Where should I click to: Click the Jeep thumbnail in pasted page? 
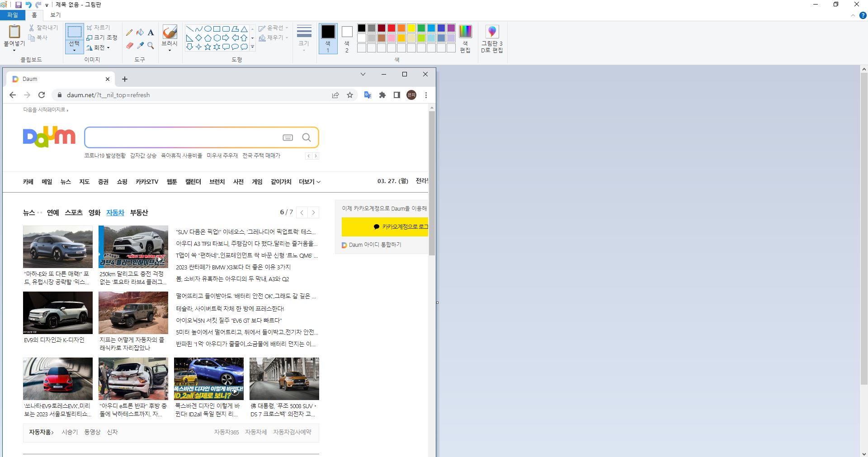pos(133,313)
